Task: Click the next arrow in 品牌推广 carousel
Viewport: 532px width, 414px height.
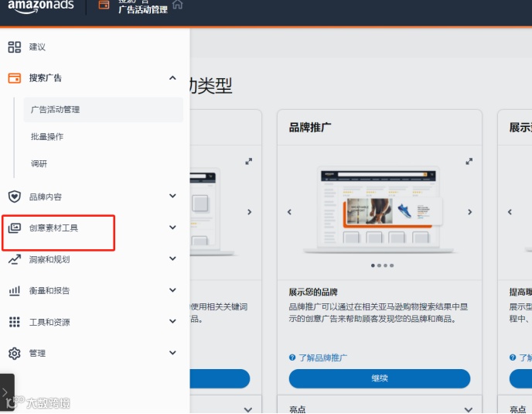Action: (470, 212)
